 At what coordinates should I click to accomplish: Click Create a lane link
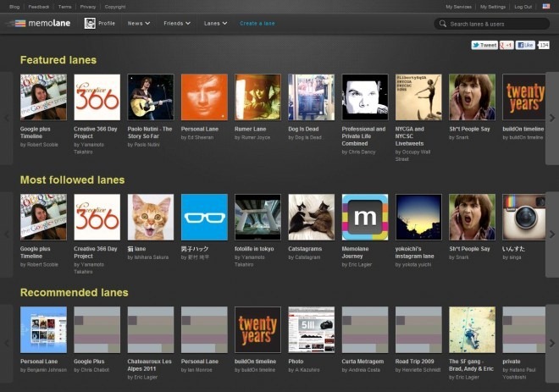(257, 24)
